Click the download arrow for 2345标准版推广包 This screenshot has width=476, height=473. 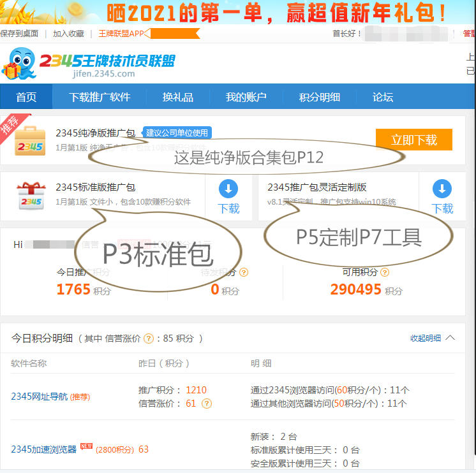tap(228, 189)
